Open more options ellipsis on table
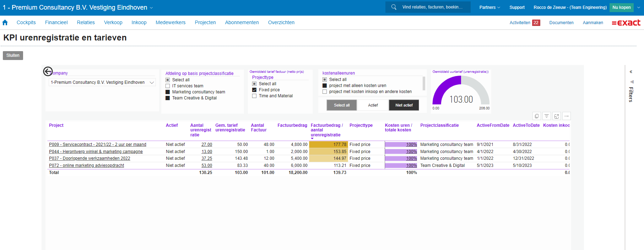 (x=567, y=116)
